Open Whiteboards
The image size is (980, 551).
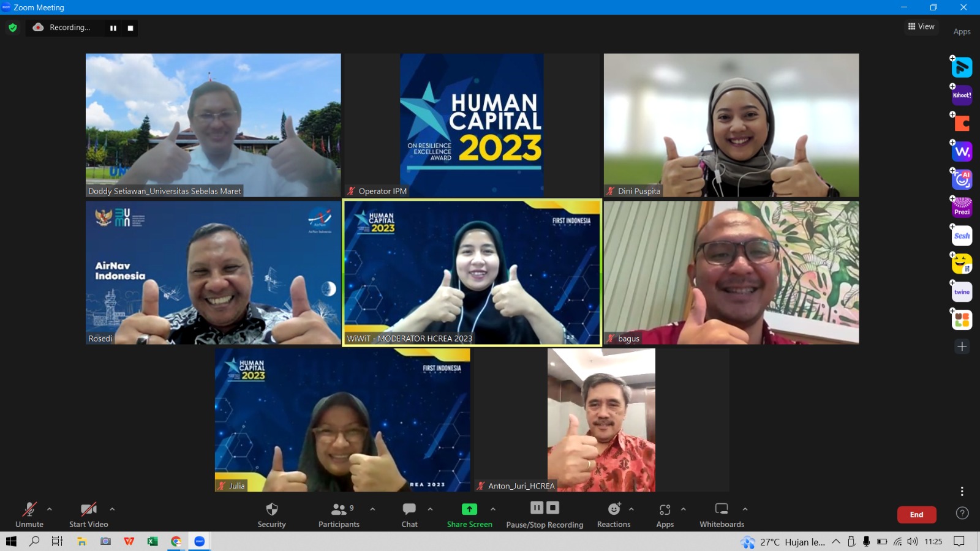(x=722, y=515)
